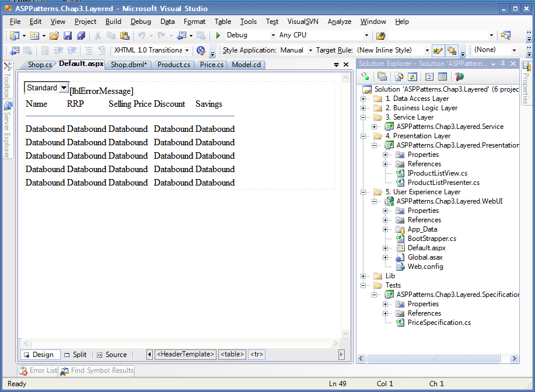Switch to the Shop.dbml* tab

point(128,65)
